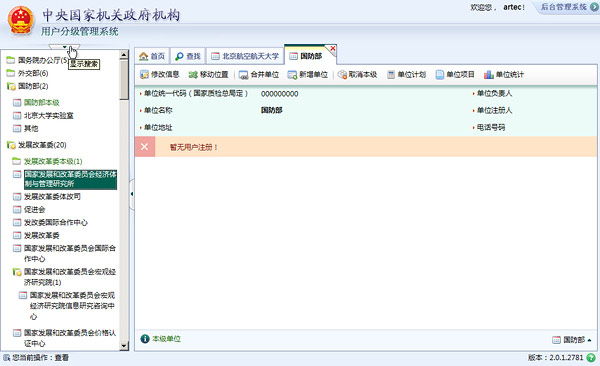Switch to the 首页 home tab
The width and height of the screenshot is (600, 366).
[x=152, y=56]
